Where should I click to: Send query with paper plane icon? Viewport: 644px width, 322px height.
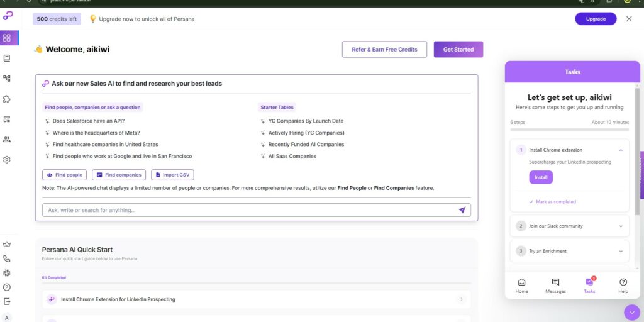[462, 210]
